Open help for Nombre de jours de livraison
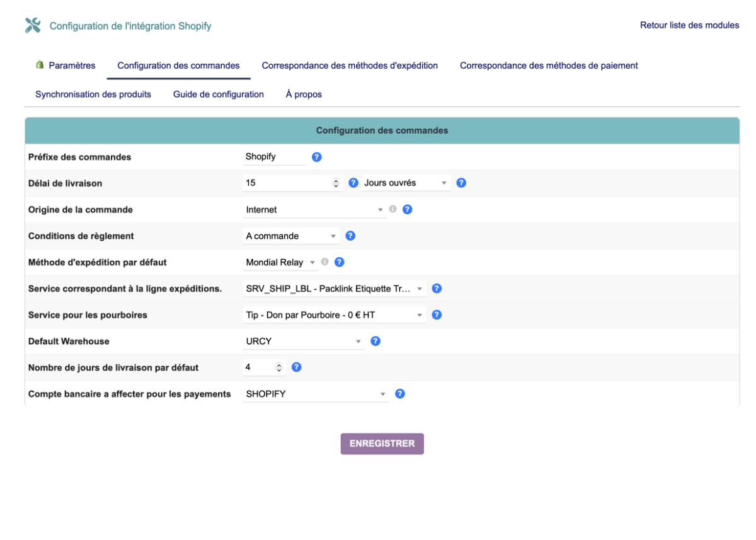 pyautogui.click(x=296, y=366)
